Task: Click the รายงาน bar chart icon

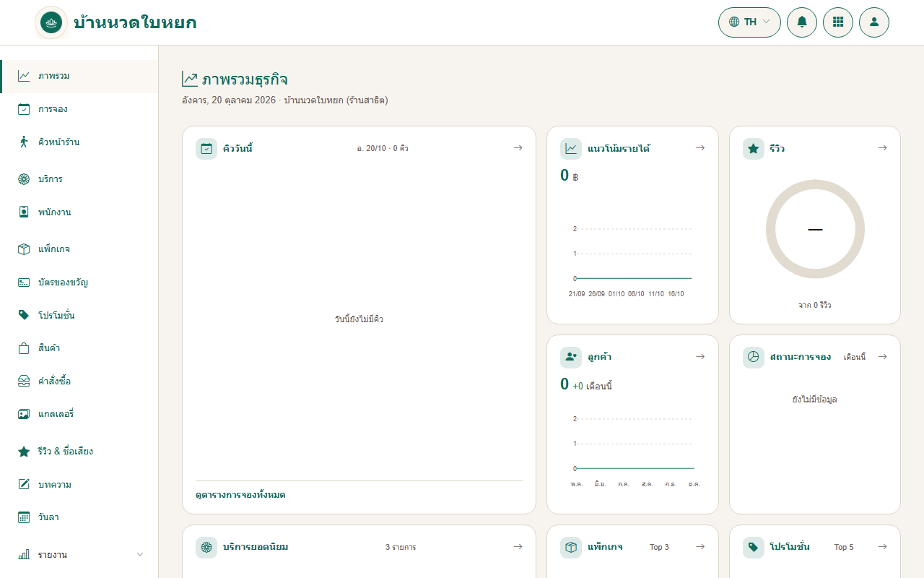Action: pos(24,554)
